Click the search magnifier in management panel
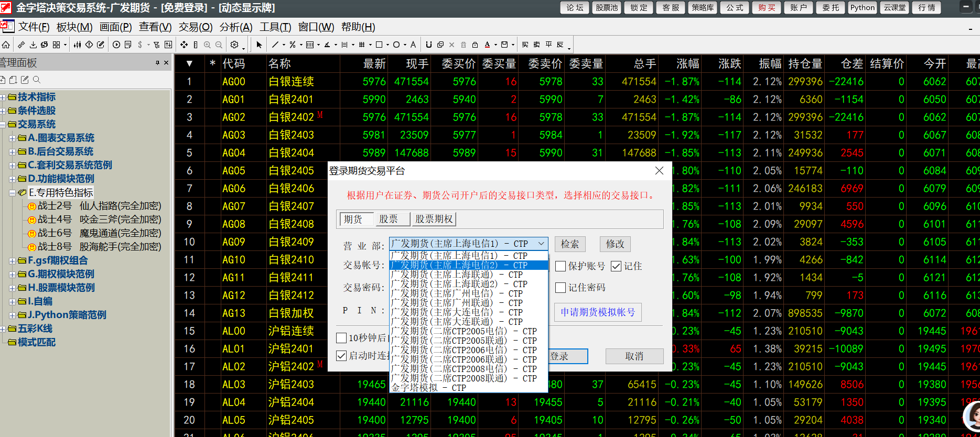The width and height of the screenshot is (980, 437). click(x=37, y=80)
